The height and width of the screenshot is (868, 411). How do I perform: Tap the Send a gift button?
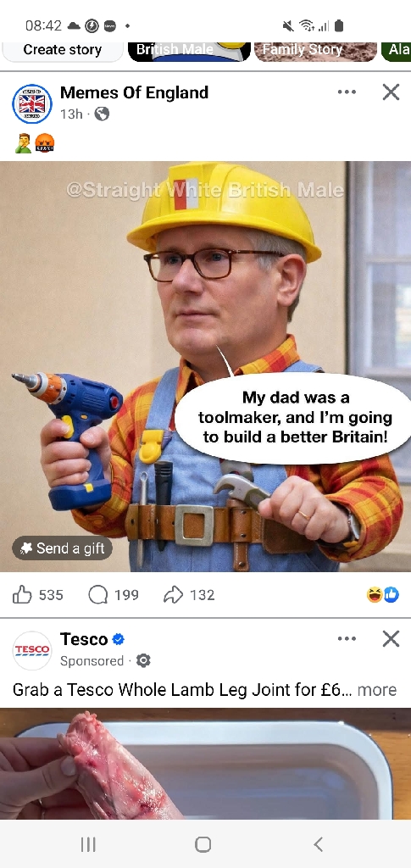(x=62, y=548)
